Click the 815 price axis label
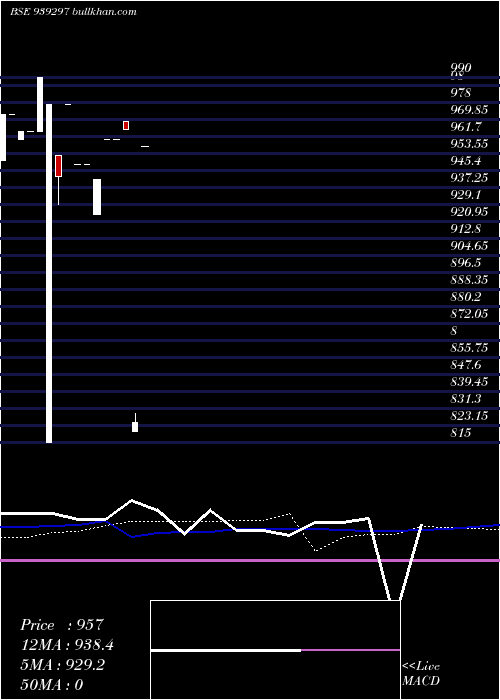Screen dimensions: 500x700 461,432
